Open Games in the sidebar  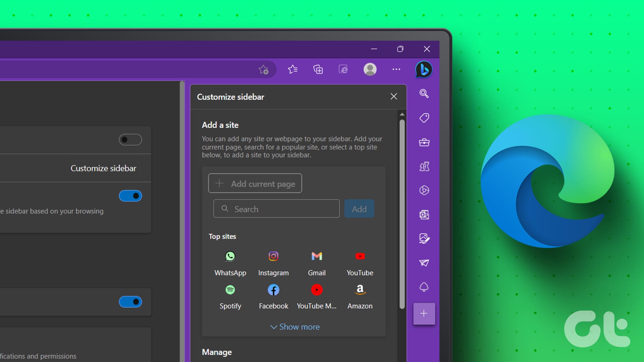(424, 167)
